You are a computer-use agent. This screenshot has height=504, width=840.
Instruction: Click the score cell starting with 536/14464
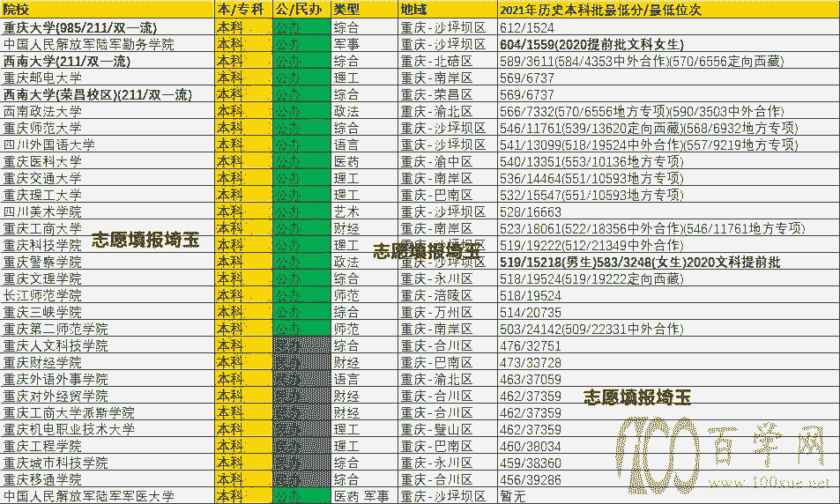tap(669, 178)
